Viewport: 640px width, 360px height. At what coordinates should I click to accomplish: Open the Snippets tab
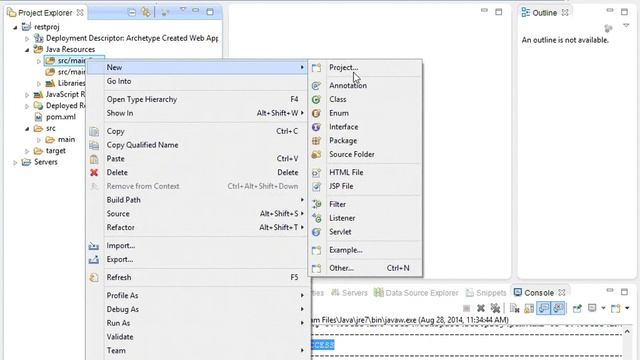tap(486, 293)
